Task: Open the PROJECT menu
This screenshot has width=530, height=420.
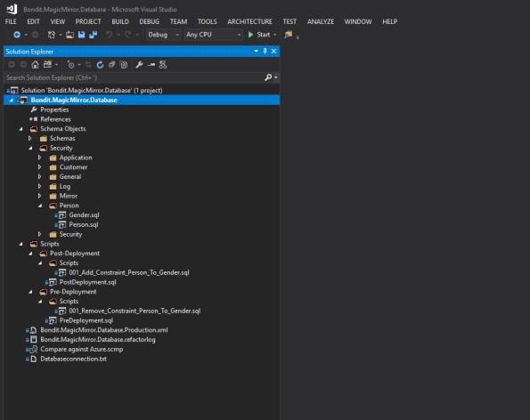Action: tap(88, 21)
